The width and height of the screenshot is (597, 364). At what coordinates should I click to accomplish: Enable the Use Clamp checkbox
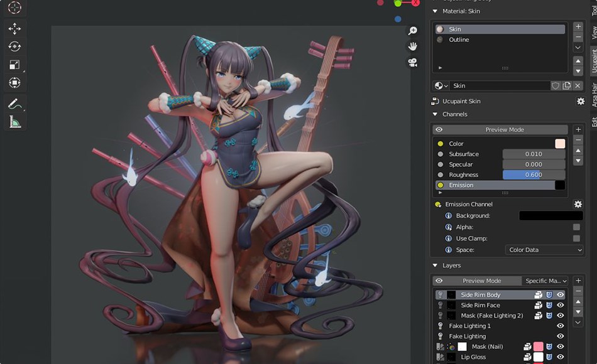coord(576,238)
